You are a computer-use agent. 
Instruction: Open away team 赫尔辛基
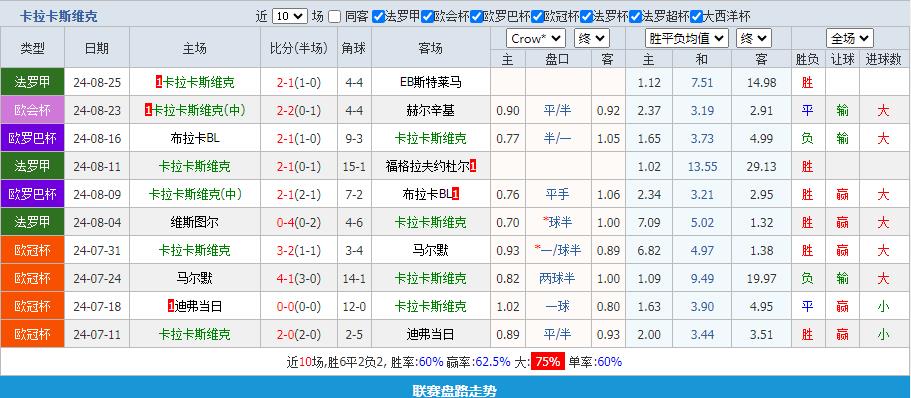[431, 110]
